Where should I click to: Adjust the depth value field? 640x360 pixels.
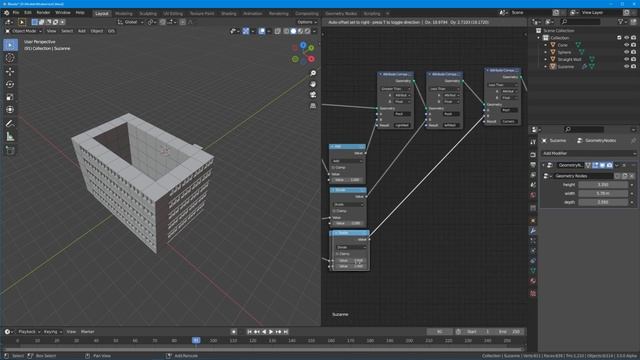603,202
